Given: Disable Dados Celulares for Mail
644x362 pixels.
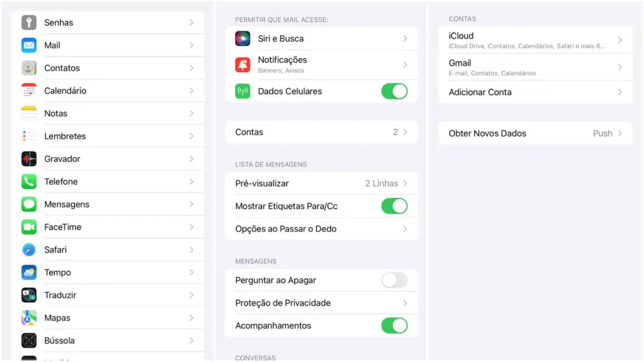Looking at the screenshot, I should tap(394, 90).
